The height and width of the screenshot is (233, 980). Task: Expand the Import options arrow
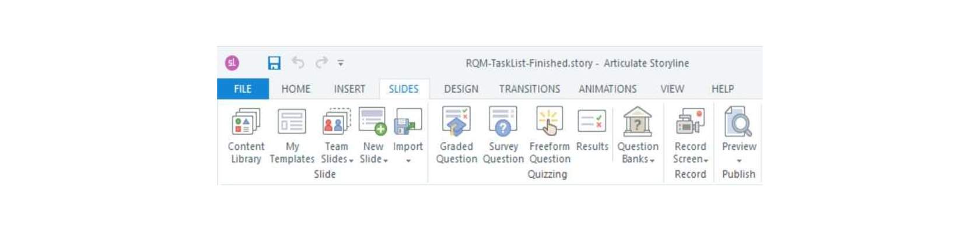408,161
